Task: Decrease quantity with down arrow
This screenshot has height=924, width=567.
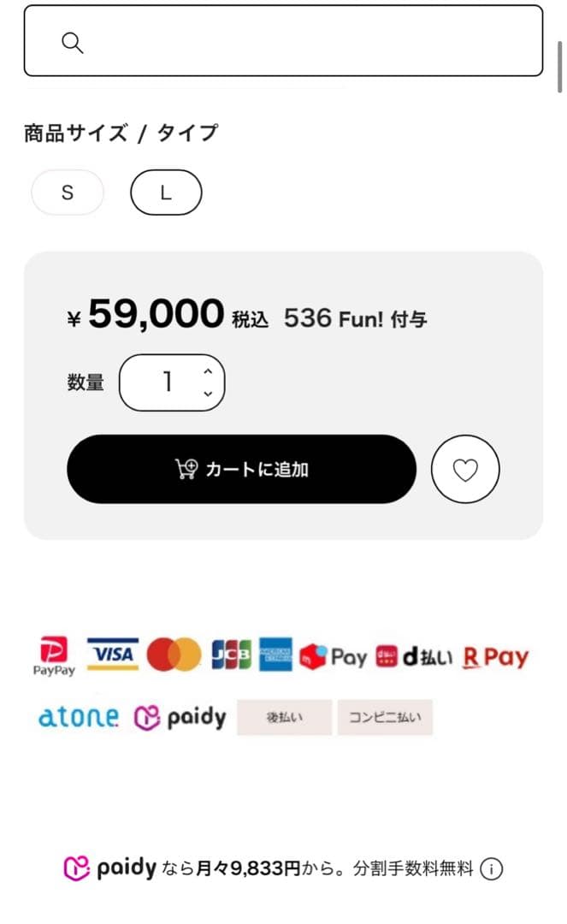Action: point(206,392)
